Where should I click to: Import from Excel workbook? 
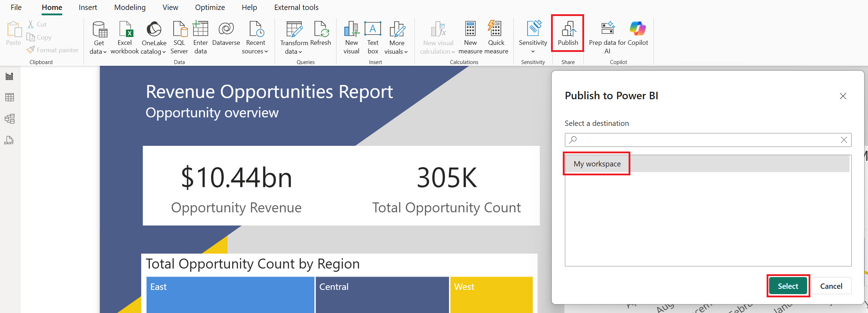(125, 38)
